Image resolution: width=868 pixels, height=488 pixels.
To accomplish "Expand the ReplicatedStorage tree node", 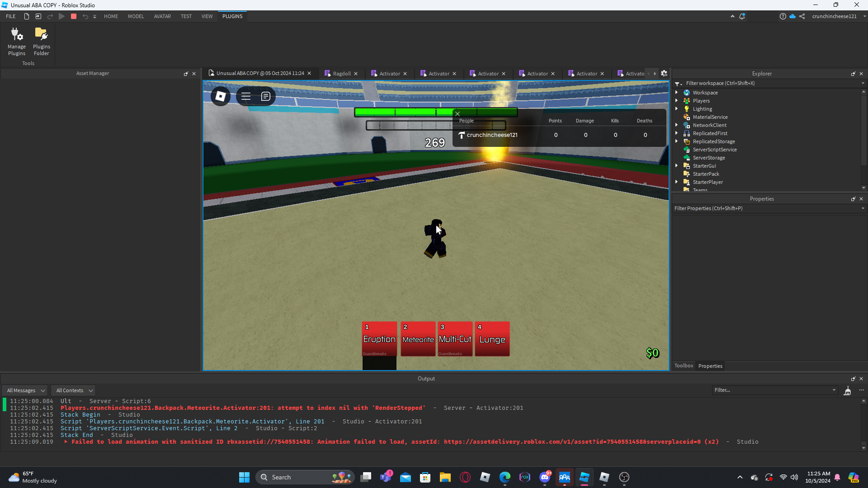I will 677,141.
